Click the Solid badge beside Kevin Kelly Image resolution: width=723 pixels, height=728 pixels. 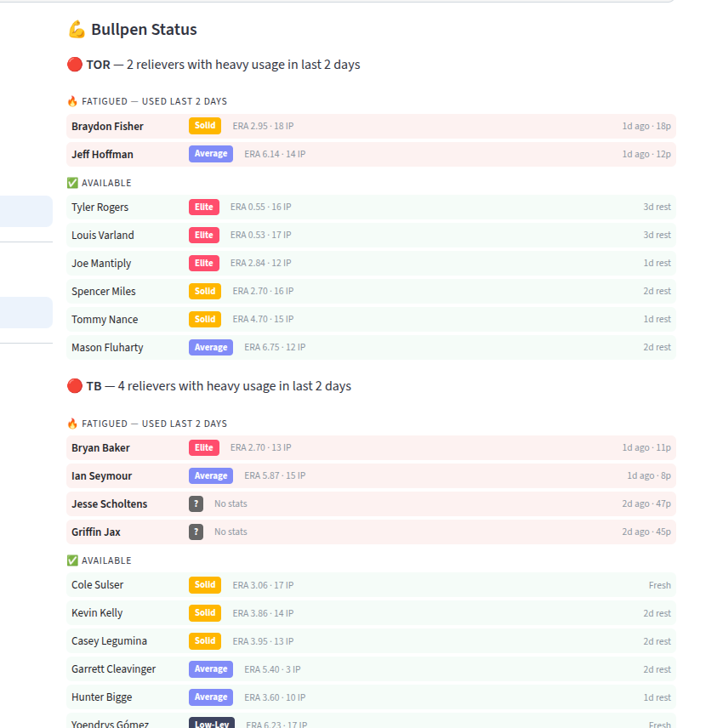pos(205,613)
